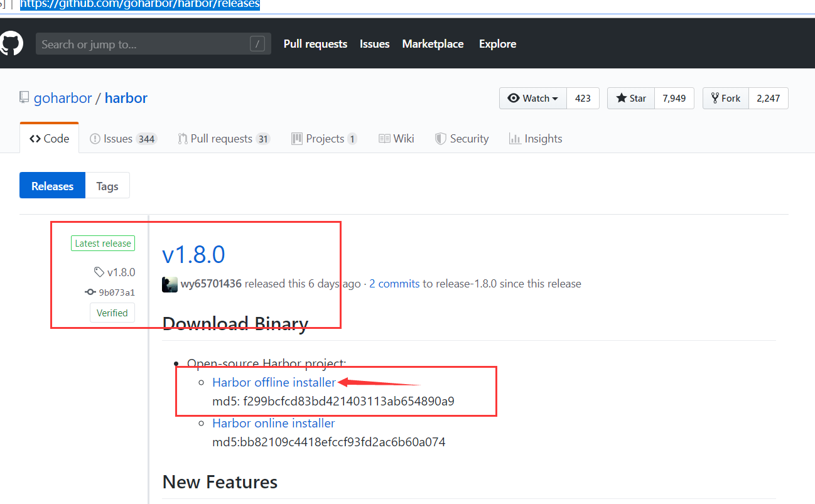Open the 2 commits link
Screen dimensions: 815x504
[394, 284]
